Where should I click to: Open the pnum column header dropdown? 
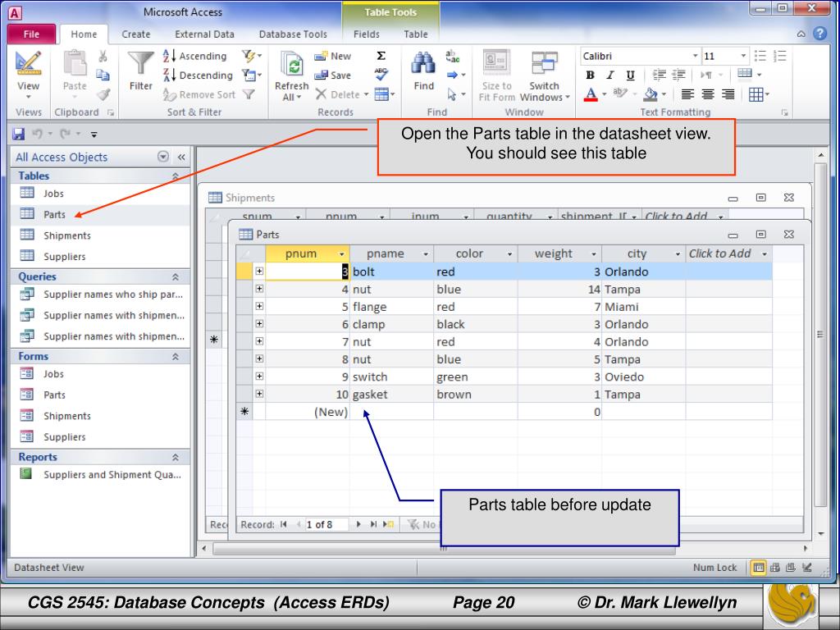(342, 254)
